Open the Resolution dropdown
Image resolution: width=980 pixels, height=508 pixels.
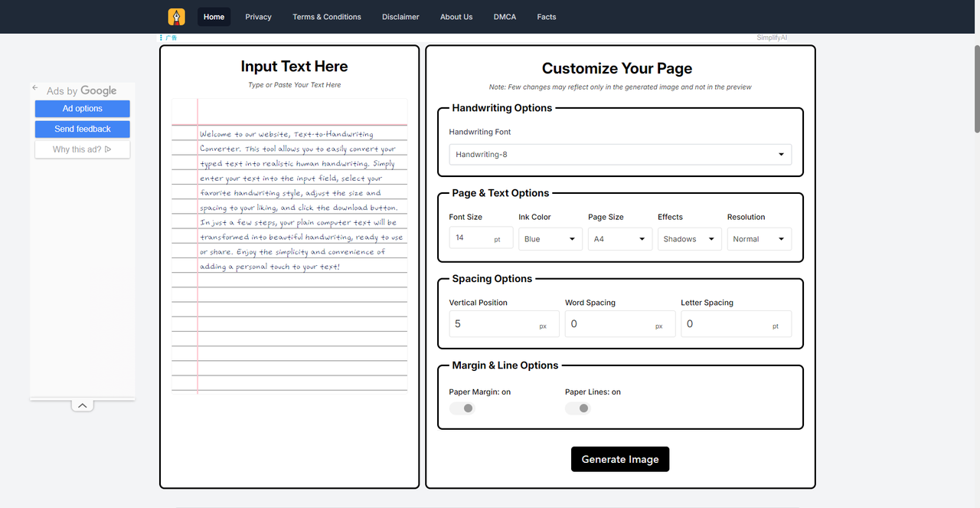tap(759, 239)
